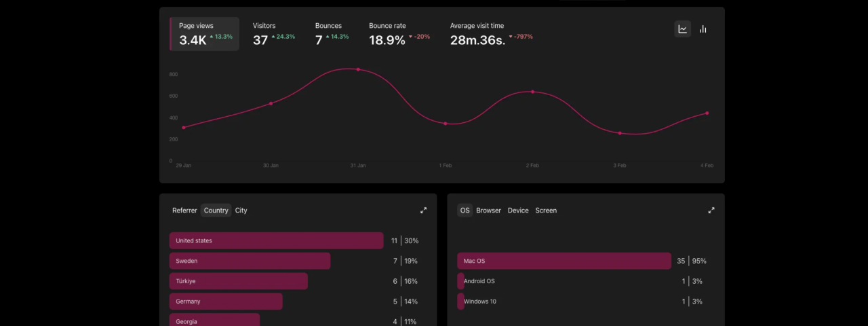Click the 2 Feb axis label
This screenshot has width=868, height=326.
pyautogui.click(x=532, y=166)
